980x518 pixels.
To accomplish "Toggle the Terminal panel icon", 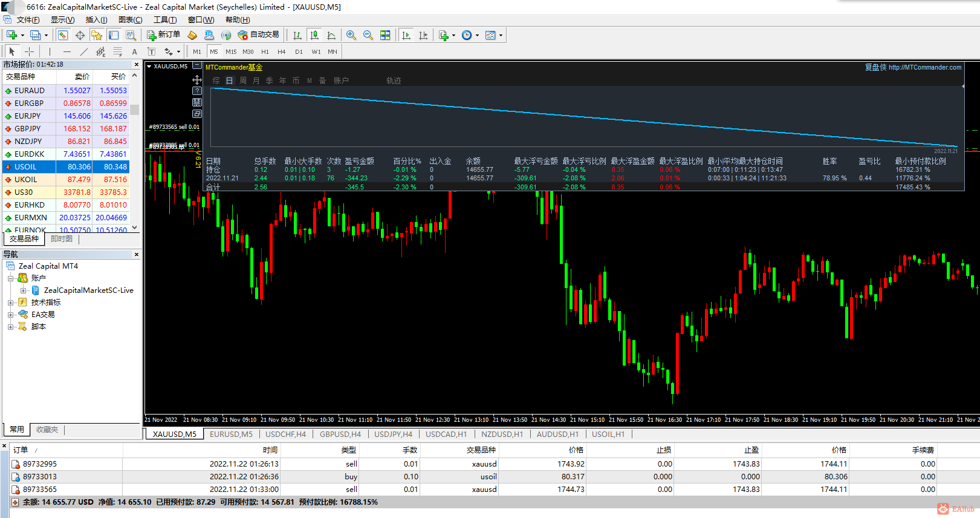I will (114, 35).
